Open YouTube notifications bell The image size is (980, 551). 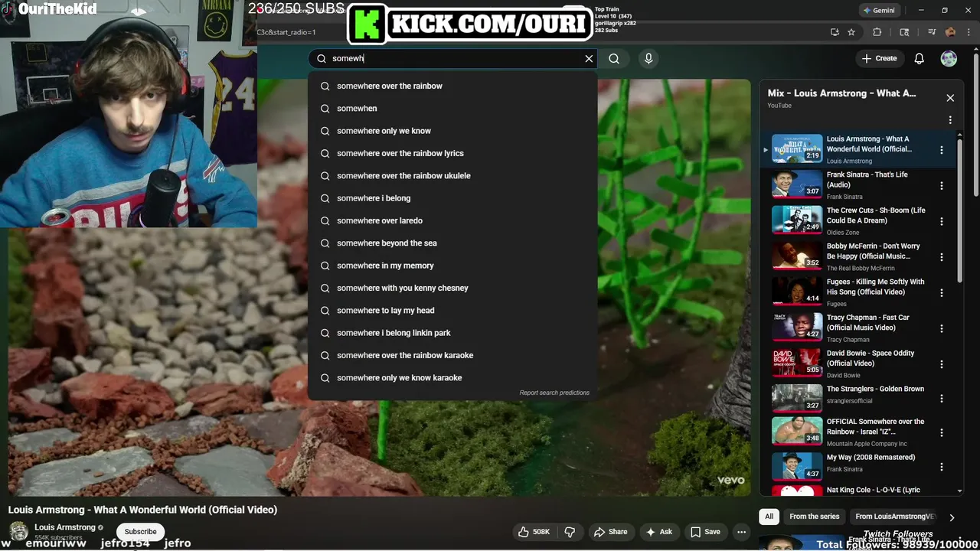pos(920,58)
